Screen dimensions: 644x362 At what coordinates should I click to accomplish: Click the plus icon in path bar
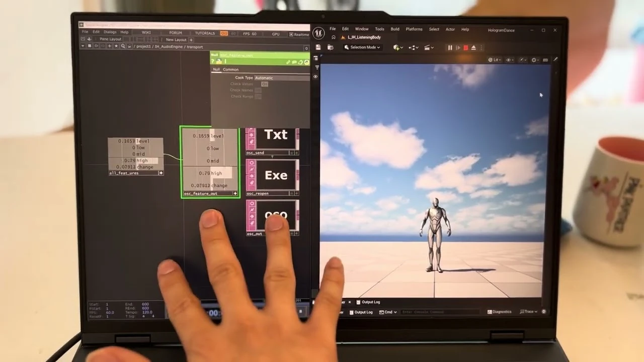(x=109, y=46)
